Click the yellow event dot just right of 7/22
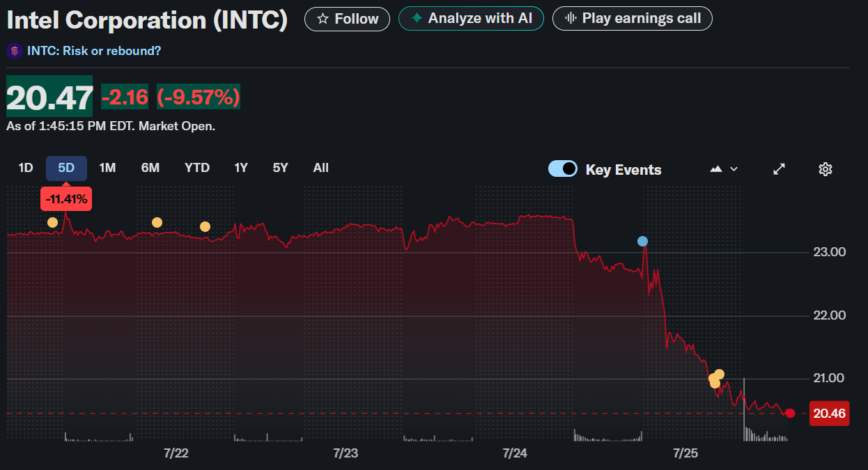Viewport: 868px width, 470px height. pyautogui.click(x=205, y=226)
